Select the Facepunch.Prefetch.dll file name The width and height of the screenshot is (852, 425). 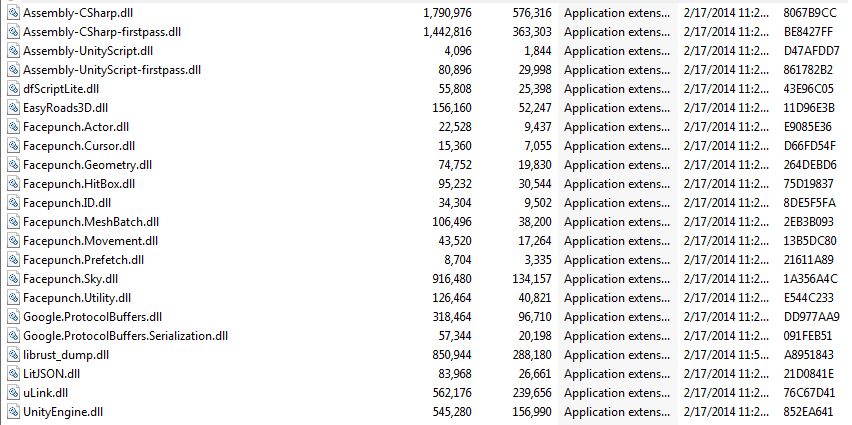(x=83, y=260)
